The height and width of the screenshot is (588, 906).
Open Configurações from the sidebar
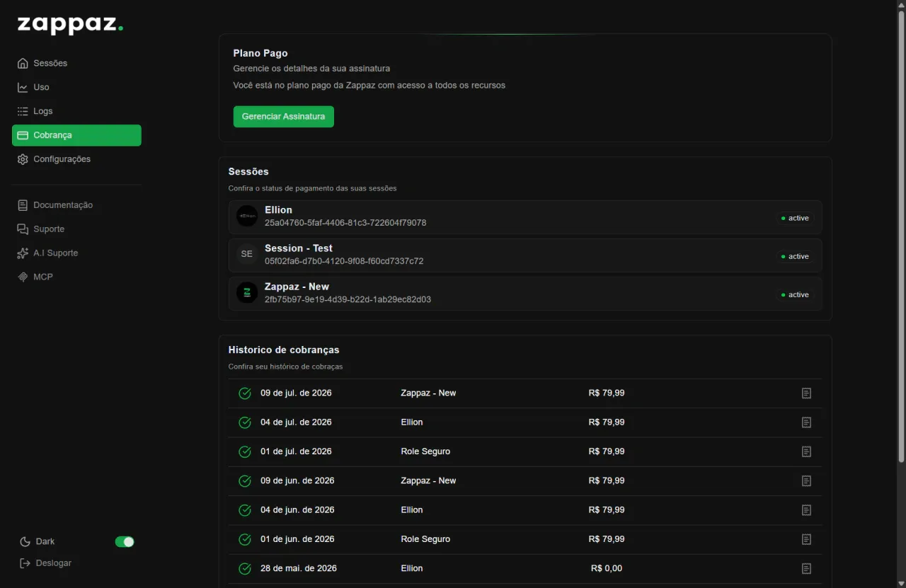(x=76, y=159)
